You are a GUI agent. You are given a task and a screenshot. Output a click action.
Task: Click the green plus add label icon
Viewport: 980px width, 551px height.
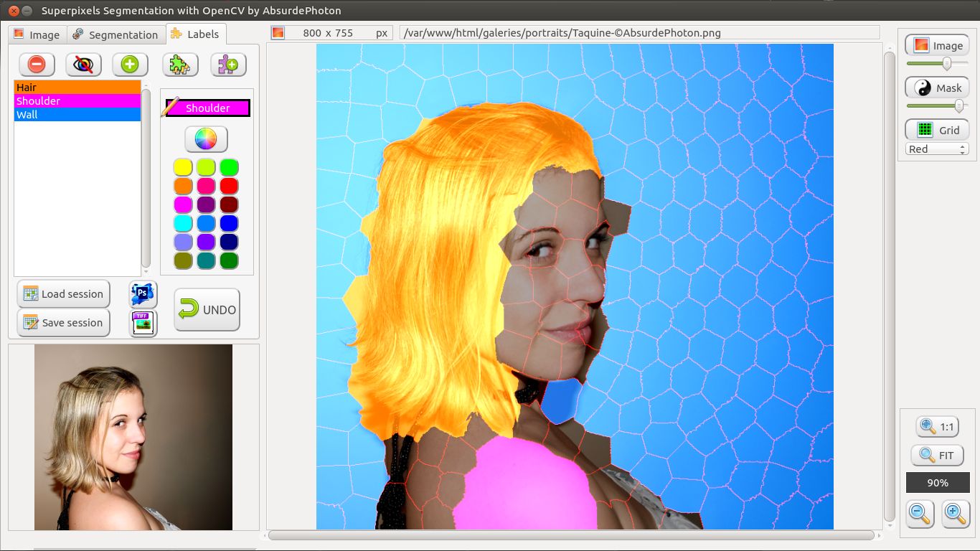[x=130, y=65]
